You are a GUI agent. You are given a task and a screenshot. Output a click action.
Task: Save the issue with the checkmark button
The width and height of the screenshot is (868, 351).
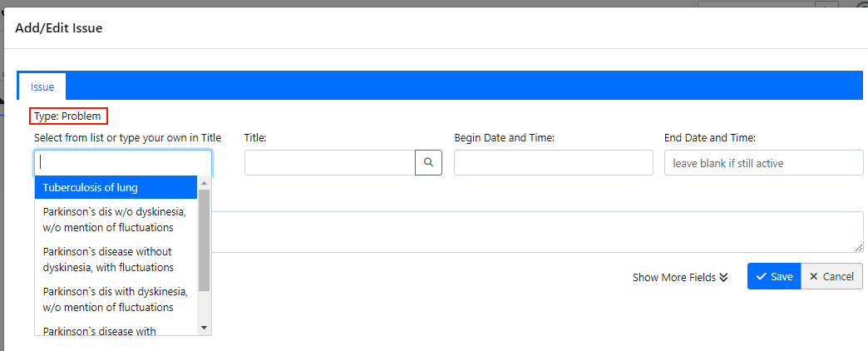tap(773, 276)
